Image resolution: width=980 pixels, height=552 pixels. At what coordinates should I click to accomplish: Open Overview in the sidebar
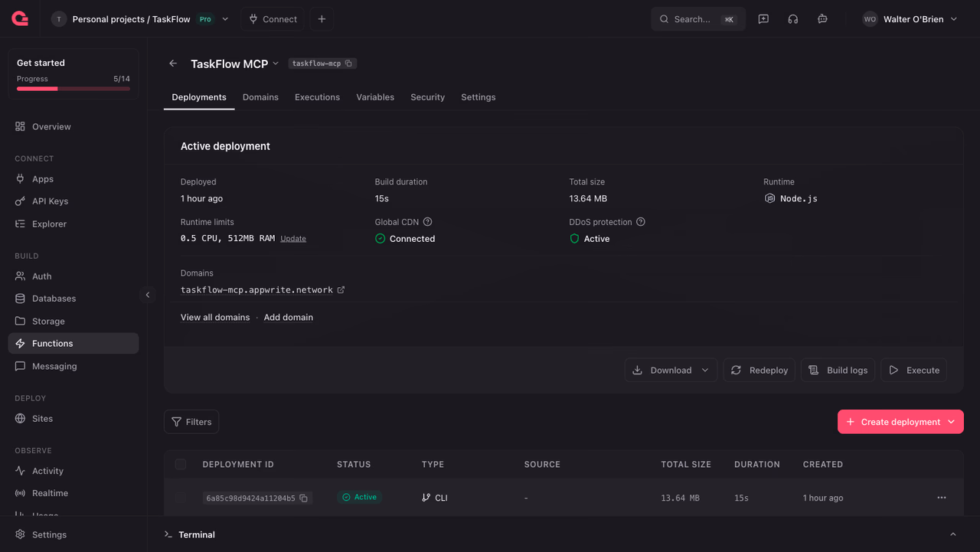[x=73, y=127]
